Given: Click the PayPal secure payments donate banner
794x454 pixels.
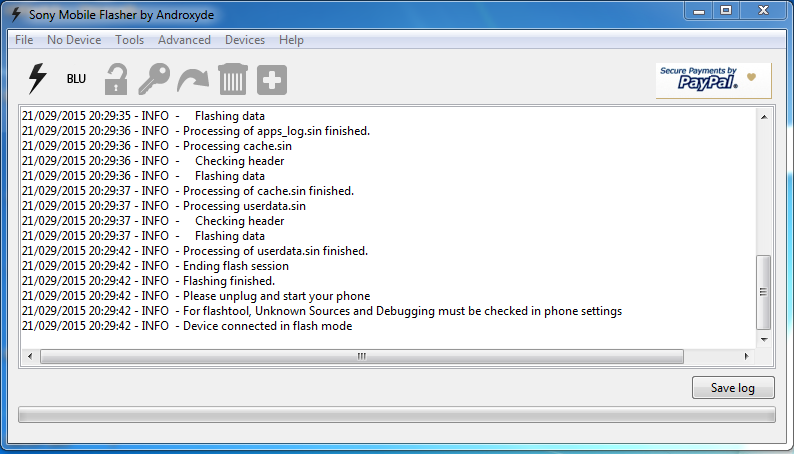Looking at the screenshot, I should point(713,80).
